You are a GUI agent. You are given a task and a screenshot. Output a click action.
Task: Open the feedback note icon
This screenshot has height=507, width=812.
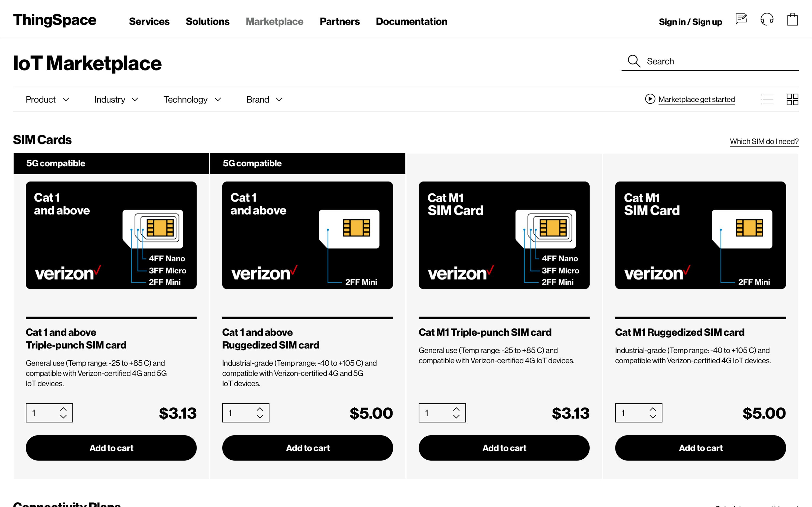coord(741,19)
